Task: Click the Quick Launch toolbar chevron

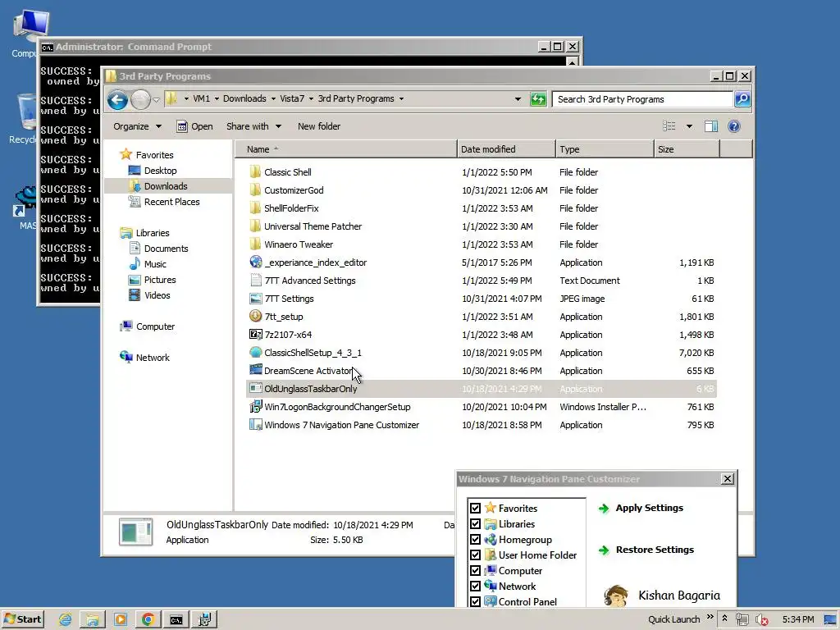Action: coord(710,618)
